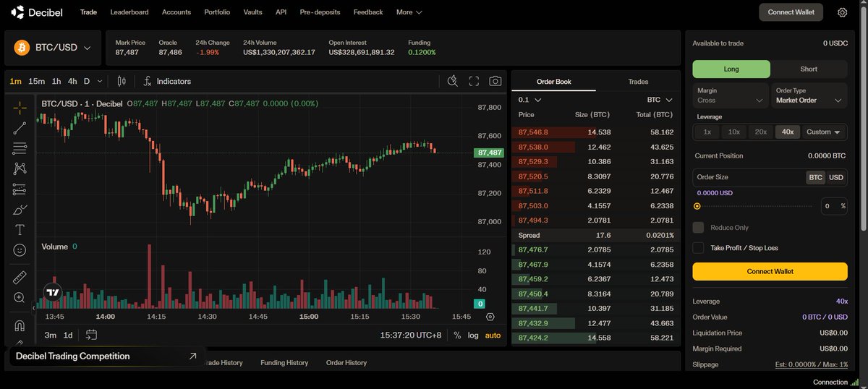
Task: Switch chart to fullscreen mode
Action: click(x=474, y=81)
